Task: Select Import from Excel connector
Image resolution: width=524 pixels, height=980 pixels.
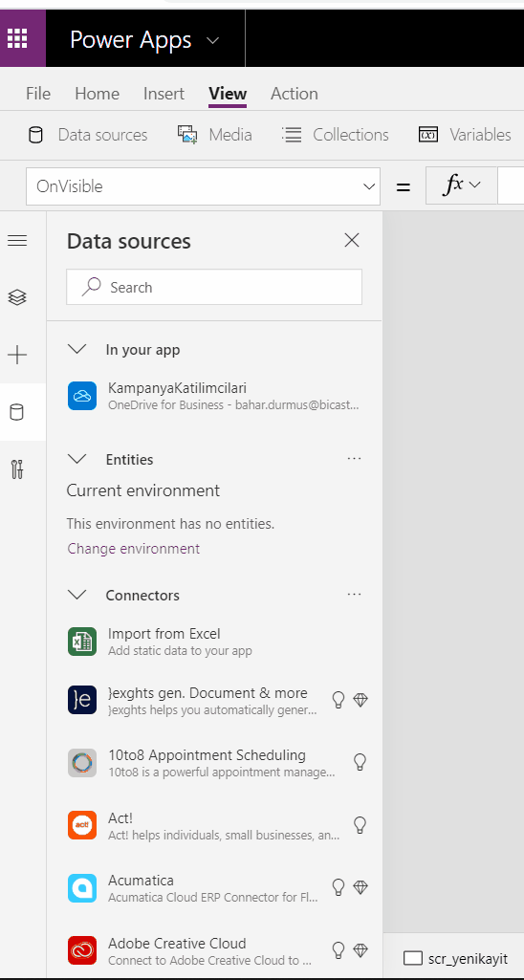Action: click(x=214, y=642)
